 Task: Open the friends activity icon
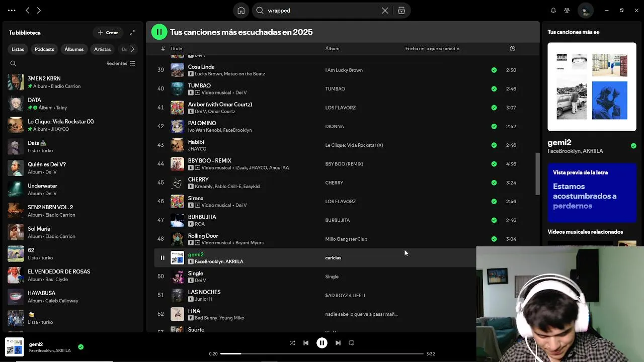(x=567, y=11)
